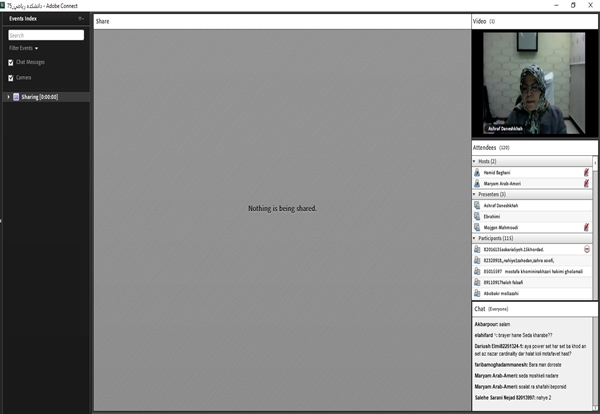Click the host avatar icon beside Hamid Bagheri
Screen dimensions: 600x414
point(477,173)
